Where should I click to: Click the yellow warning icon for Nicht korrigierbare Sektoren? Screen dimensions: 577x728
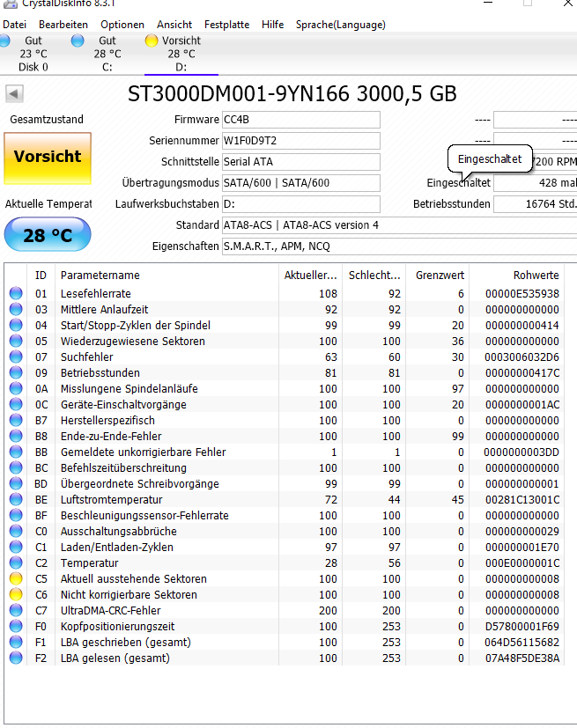pyautogui.click(x=16, y=594)
